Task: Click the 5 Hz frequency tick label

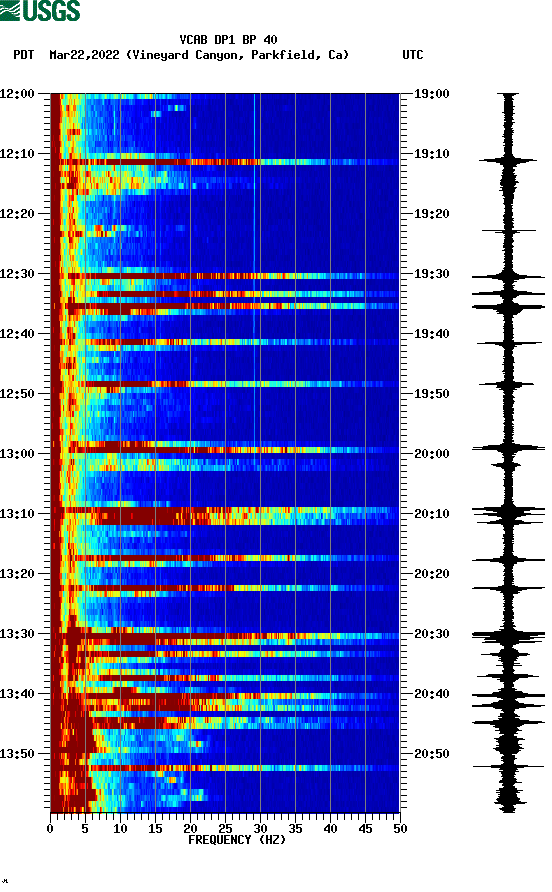Action: click(x=85, y=829)
